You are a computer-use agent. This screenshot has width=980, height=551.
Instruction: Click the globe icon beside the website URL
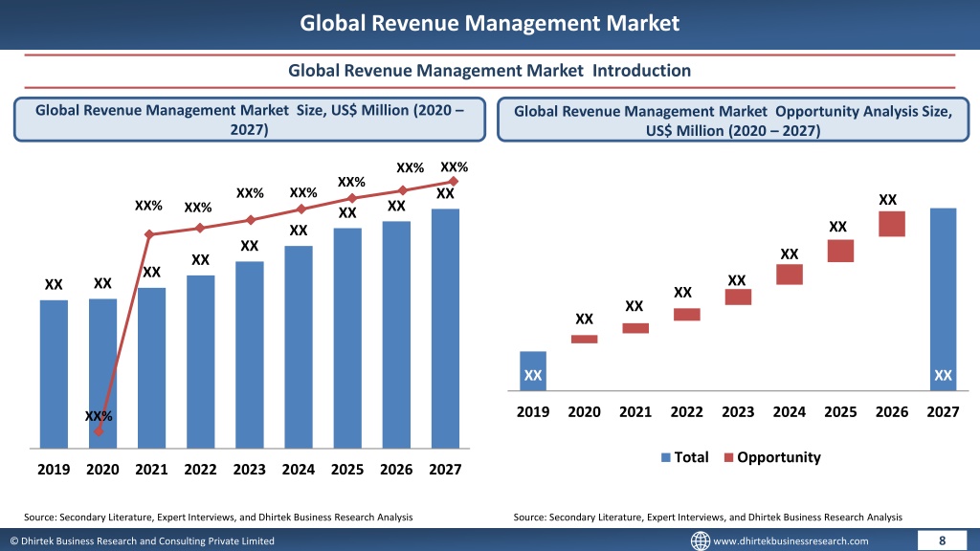pos(700,540)
